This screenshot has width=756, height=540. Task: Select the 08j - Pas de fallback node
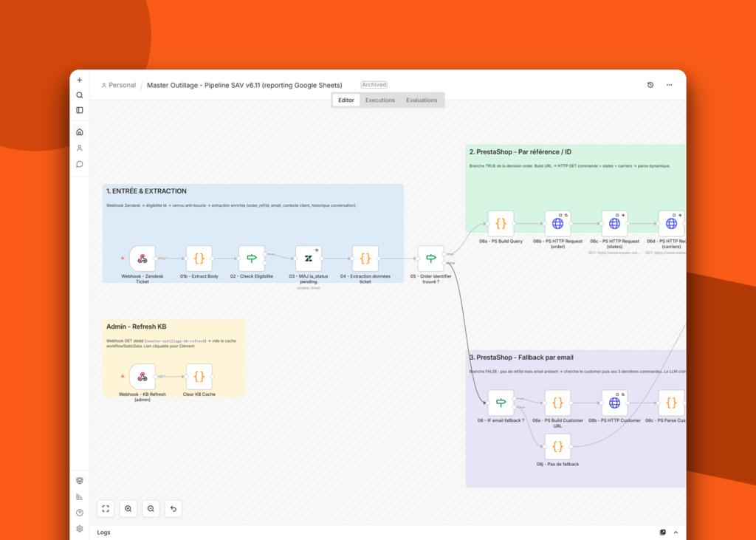558,446
